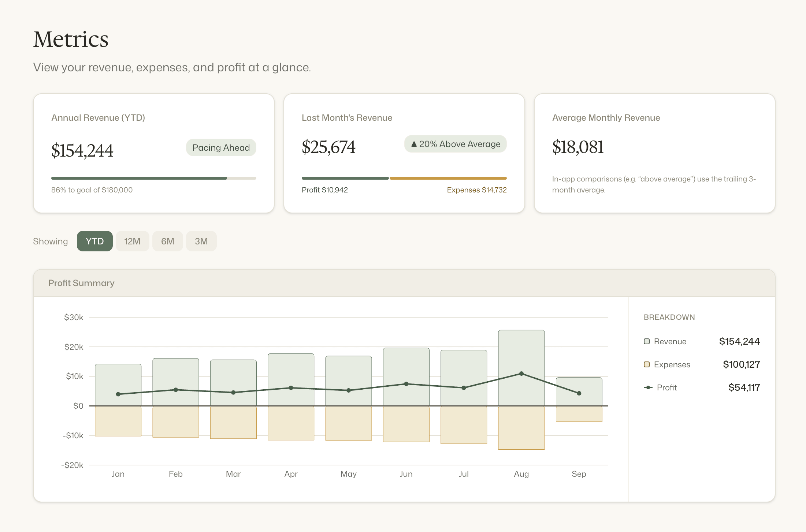Click the January revenue bar
This screenshot has width=806, height=532.
(x=118, y=385)
